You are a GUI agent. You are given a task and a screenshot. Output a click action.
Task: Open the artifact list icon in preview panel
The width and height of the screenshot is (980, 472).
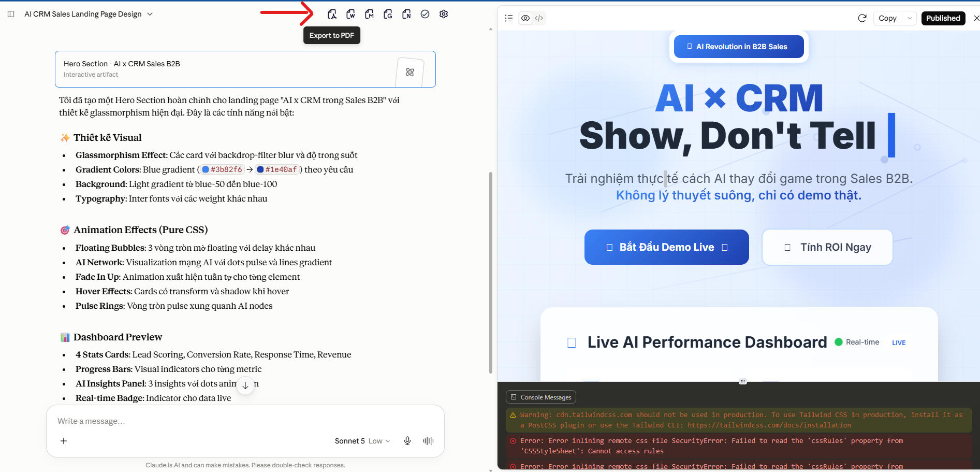click(x=509, y=18)
